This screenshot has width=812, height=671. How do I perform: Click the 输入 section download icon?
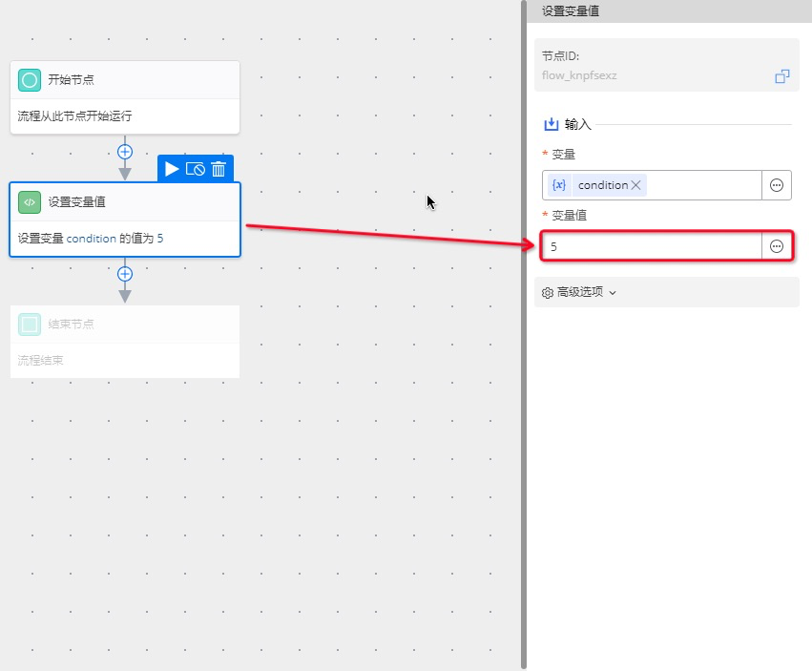click(551, 124)
